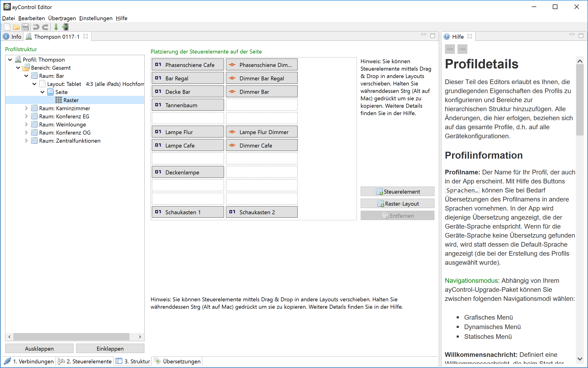Click the Ausklappen button
The image size is (588, 368).
[39, 348]
